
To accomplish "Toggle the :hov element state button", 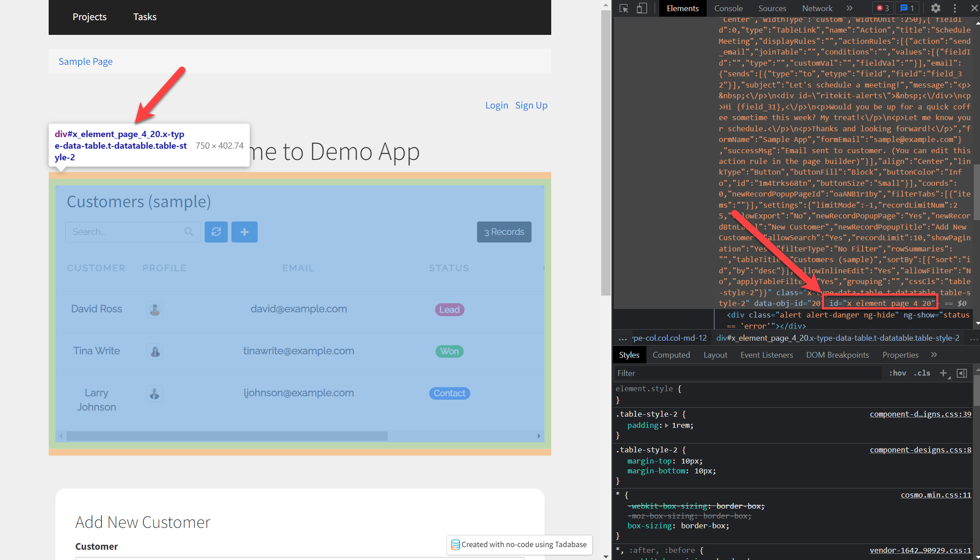I will tap(897, 373).
